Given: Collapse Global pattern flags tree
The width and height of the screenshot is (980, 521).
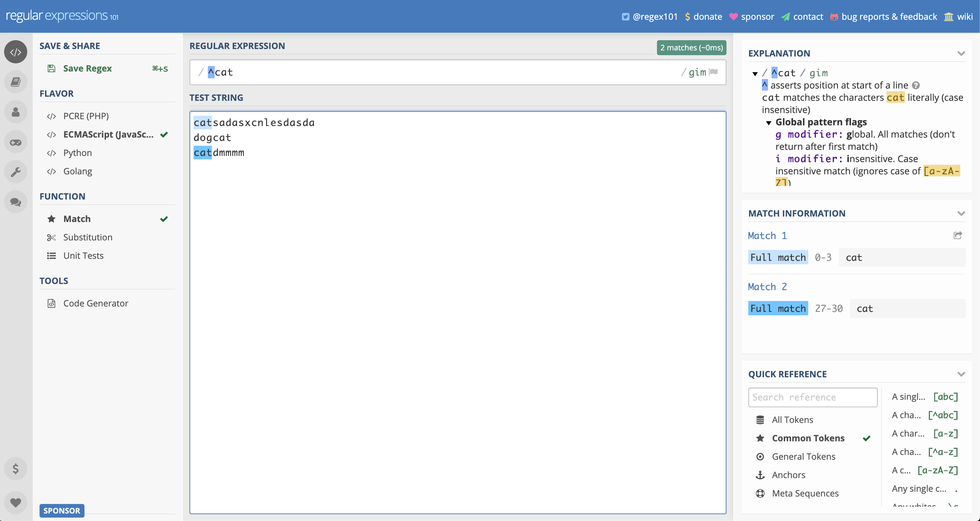Looking at the screenshot, I should [769, 123].
